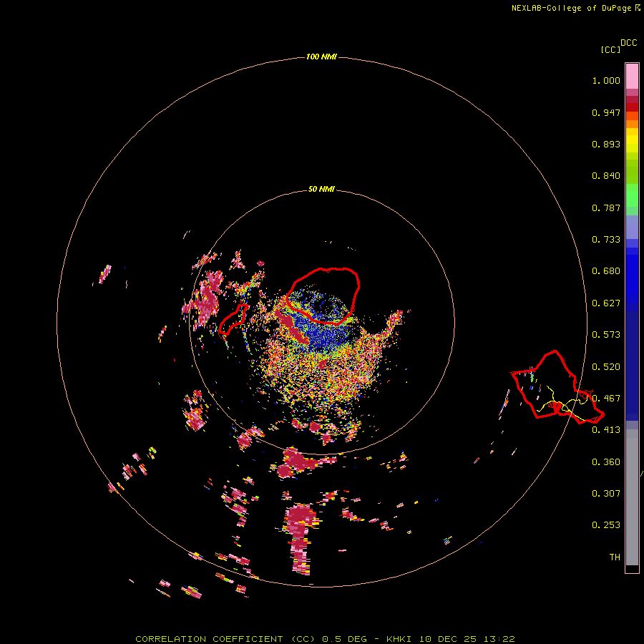Click the 100 NMI range ring label
644x644 pixels.
[x=321, y=57]
